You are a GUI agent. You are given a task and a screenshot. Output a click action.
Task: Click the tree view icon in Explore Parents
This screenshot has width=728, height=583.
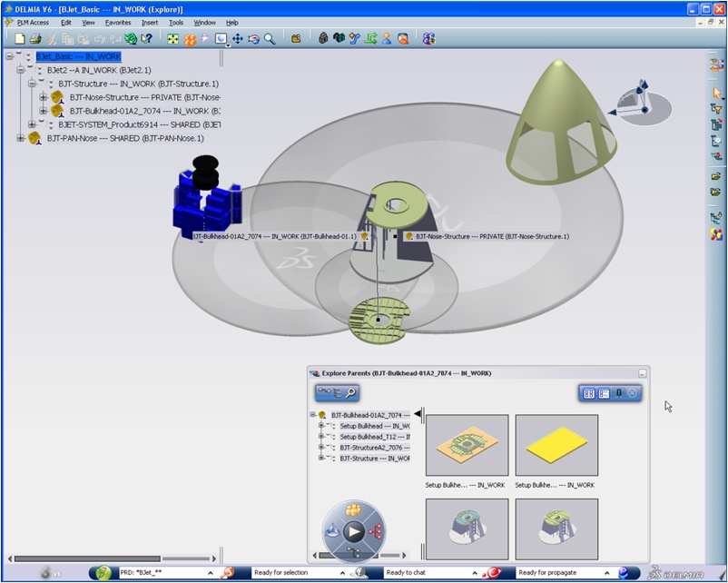click(338, 393)
